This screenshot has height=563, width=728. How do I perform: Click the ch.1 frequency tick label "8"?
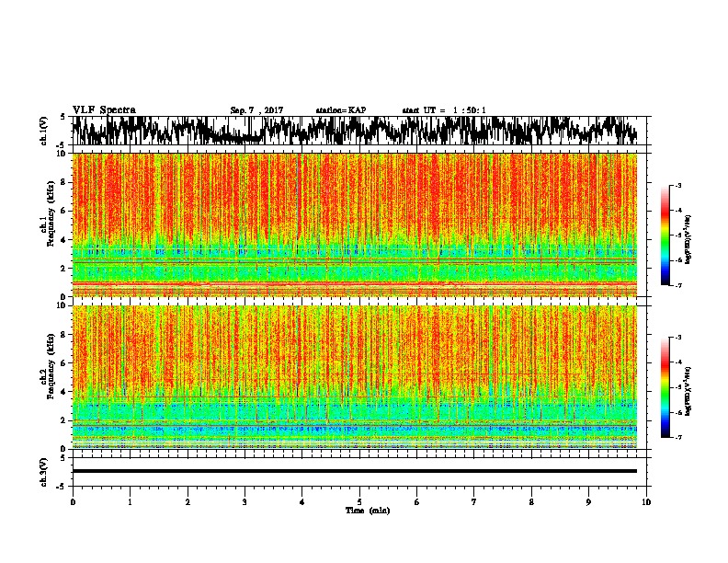point(64,182)
